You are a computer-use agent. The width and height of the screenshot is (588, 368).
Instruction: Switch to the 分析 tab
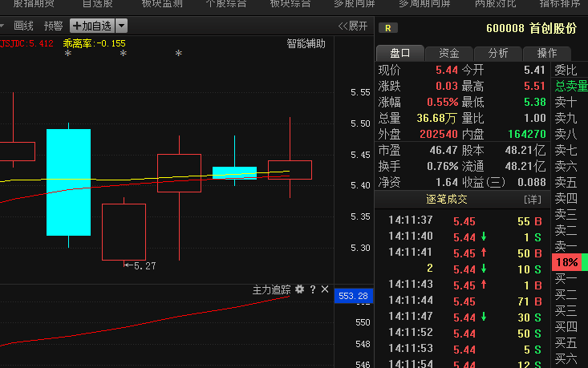coord(498,53)
